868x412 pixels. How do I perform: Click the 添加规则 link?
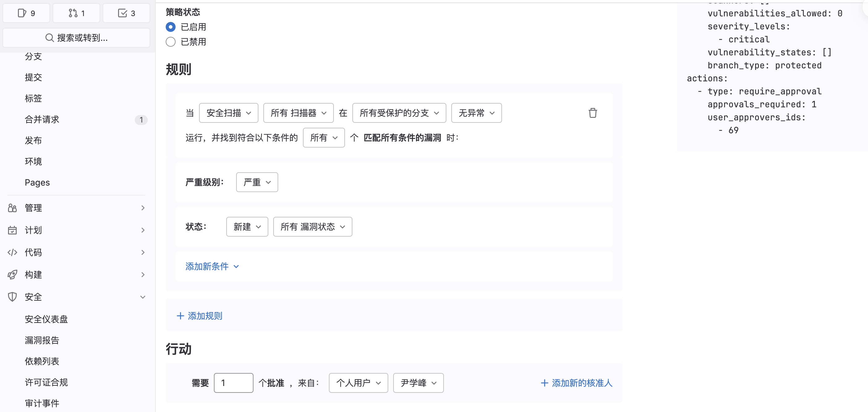(x=199, y=315)
